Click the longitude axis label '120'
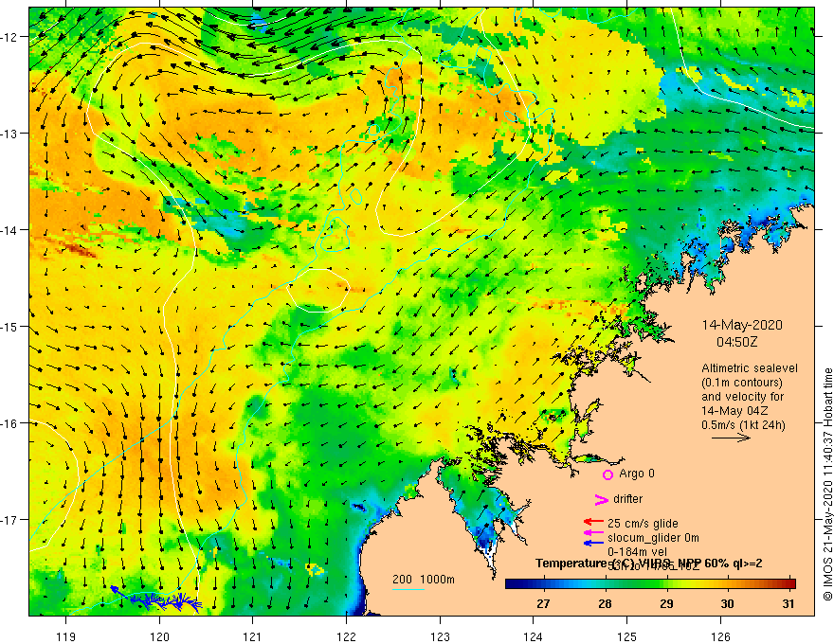Viewport: 834px width, 644px height. click(159, 636)
